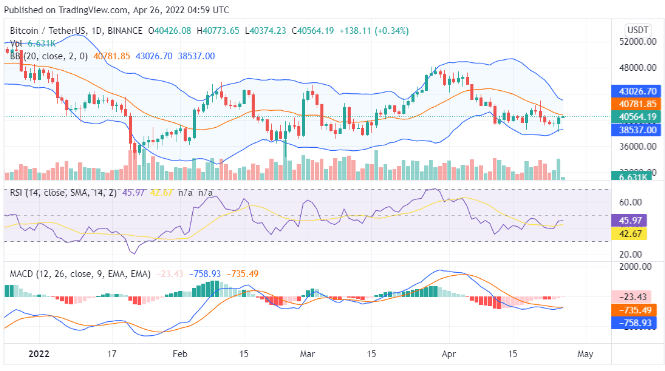Viewport: 665px width, 371px height.
Task: Click the orange 40781.85 basis price tag
Action: [636, 104]
